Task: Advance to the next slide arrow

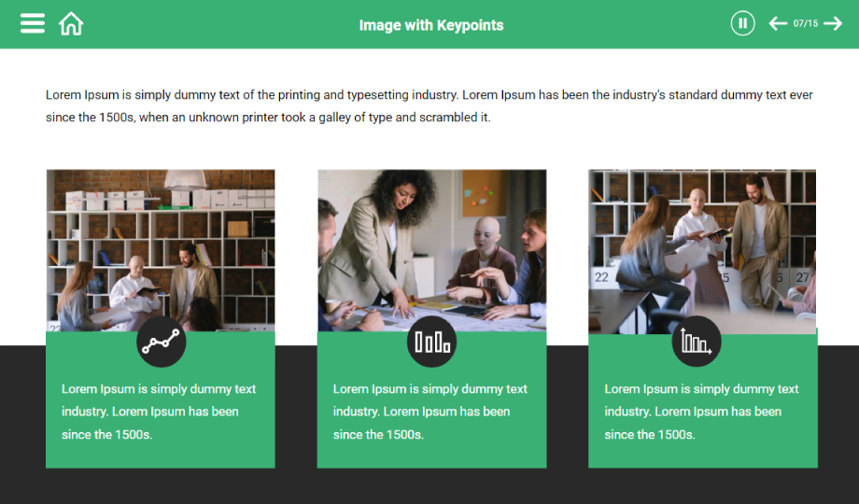Action: 833,23
